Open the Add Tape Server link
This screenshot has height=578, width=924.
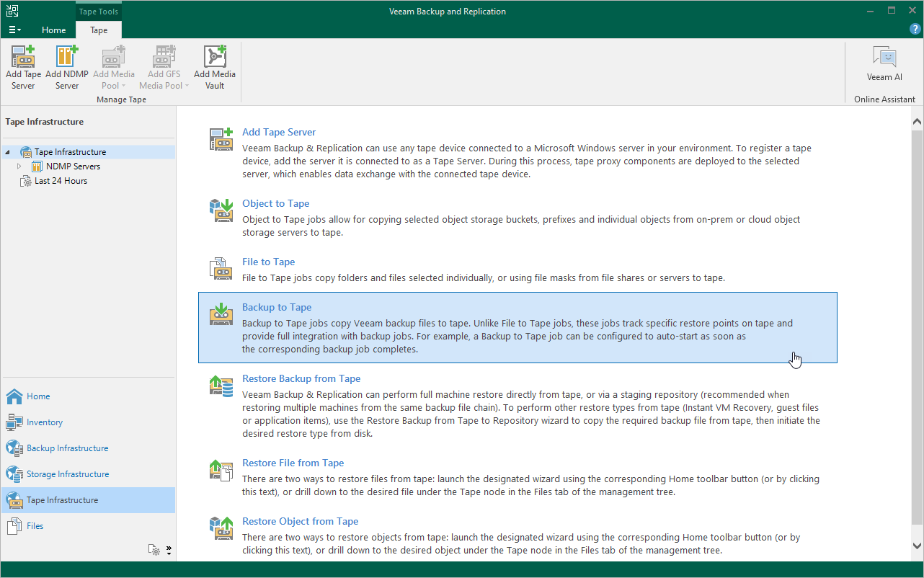point(279,132)
